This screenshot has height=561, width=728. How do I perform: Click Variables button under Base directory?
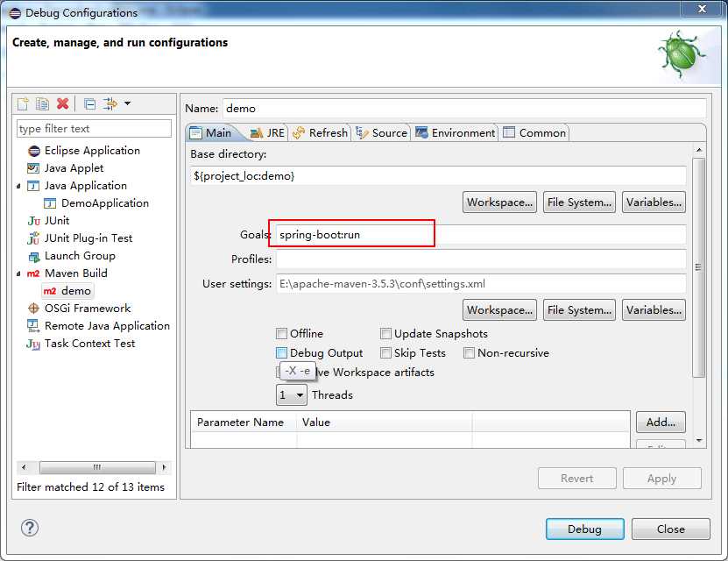click(x=654, y=202)
